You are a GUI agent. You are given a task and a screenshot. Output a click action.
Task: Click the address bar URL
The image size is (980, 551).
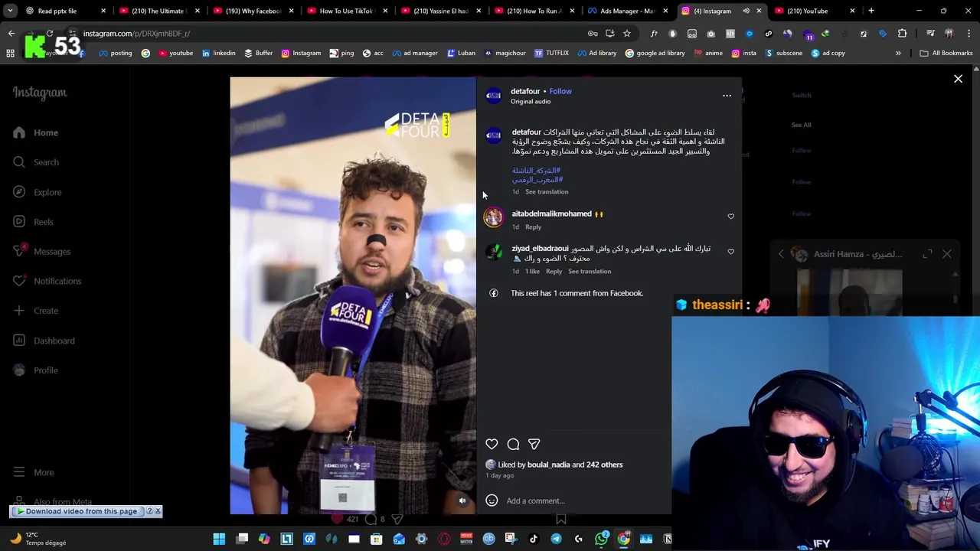click(136, 34)
